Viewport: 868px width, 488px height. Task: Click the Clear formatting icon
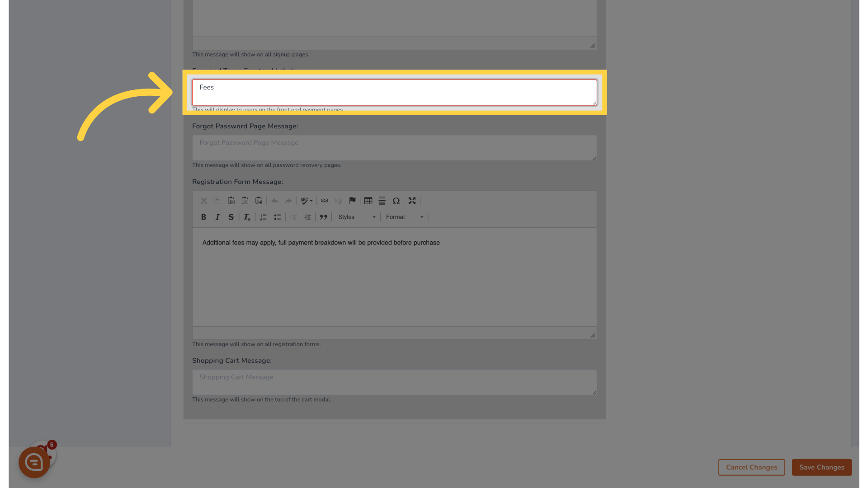tap(247, 217)
